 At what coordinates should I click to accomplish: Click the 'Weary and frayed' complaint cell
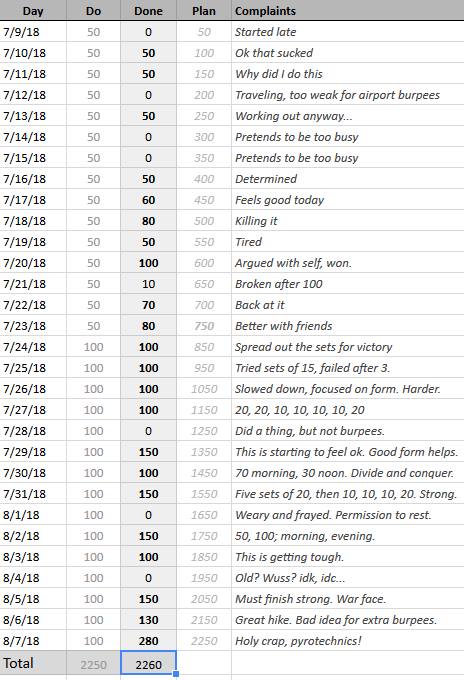(347, 515)
